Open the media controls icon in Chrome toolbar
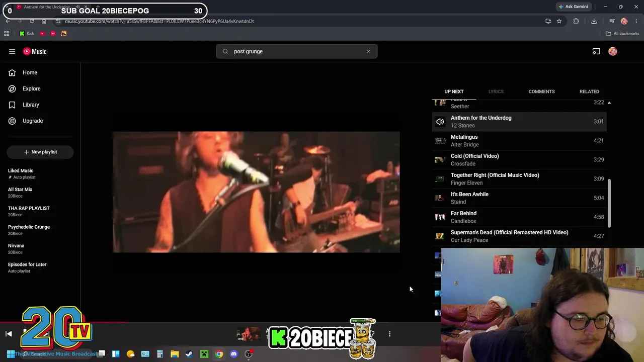 pos(612,21)
